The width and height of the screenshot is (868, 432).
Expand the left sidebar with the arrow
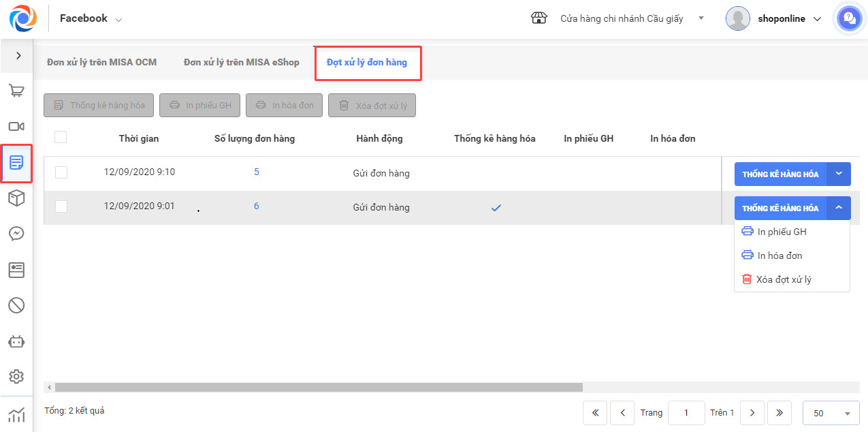[18, 55]
